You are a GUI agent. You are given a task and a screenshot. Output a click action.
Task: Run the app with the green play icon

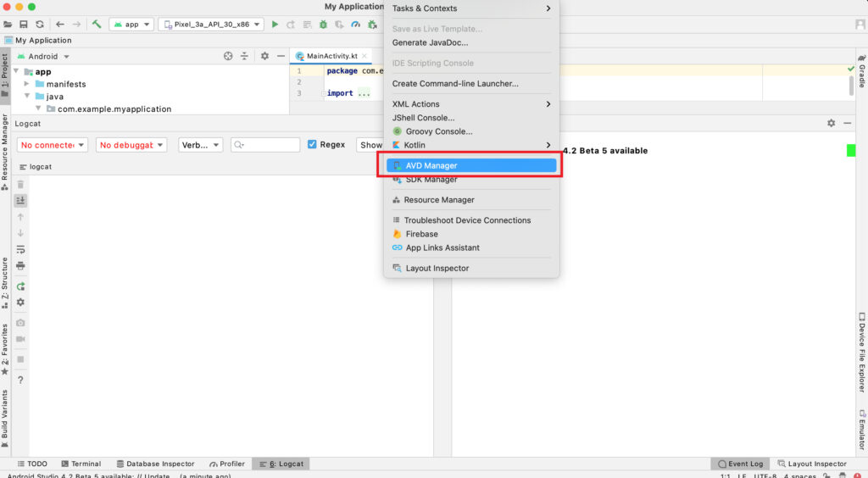click(x=275, y=25)
